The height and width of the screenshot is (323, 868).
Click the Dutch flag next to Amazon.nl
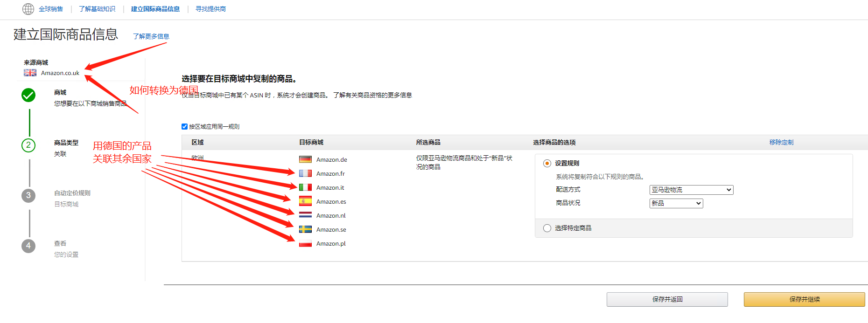point(305,215)
